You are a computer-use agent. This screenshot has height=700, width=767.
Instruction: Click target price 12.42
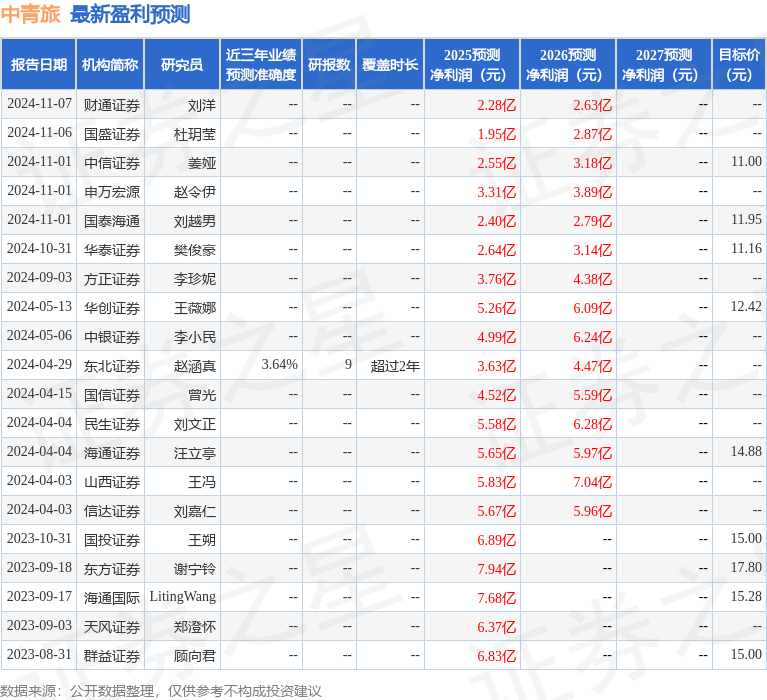coord(746,306)
